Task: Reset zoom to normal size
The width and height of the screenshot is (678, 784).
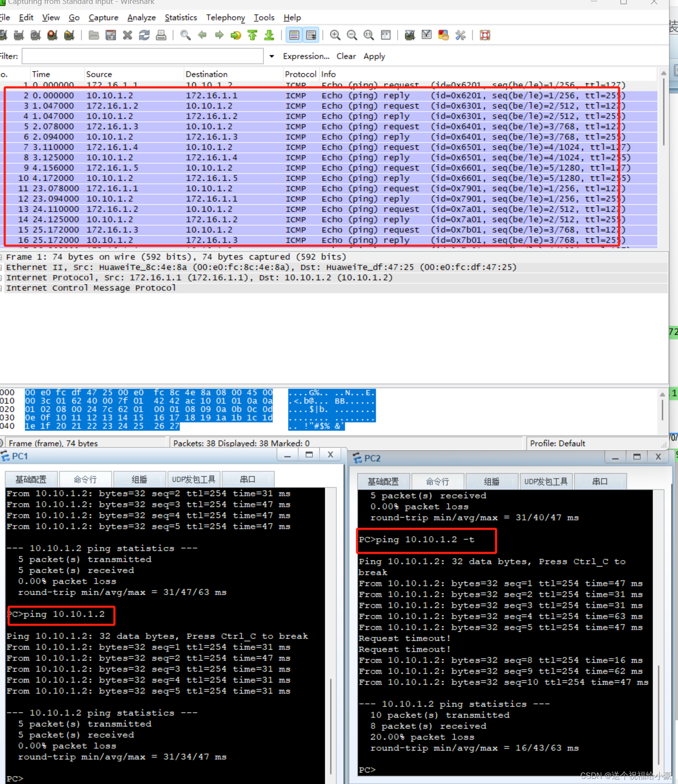Action: click(369, 35)
